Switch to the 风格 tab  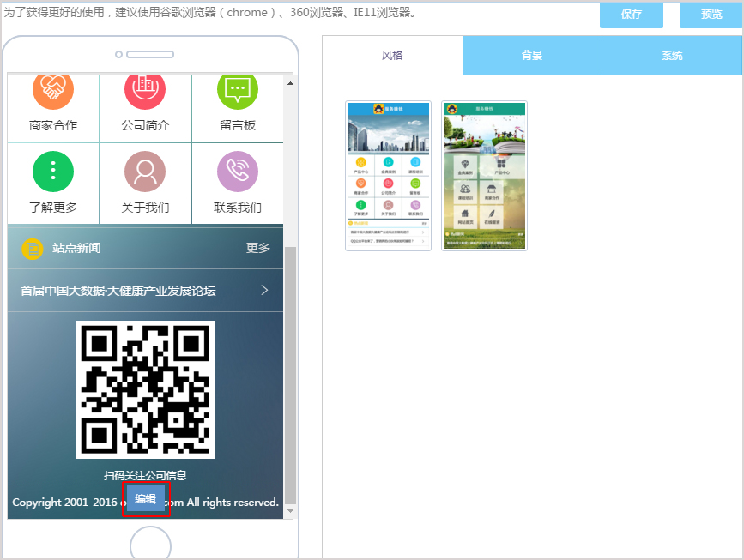point(392,56)
